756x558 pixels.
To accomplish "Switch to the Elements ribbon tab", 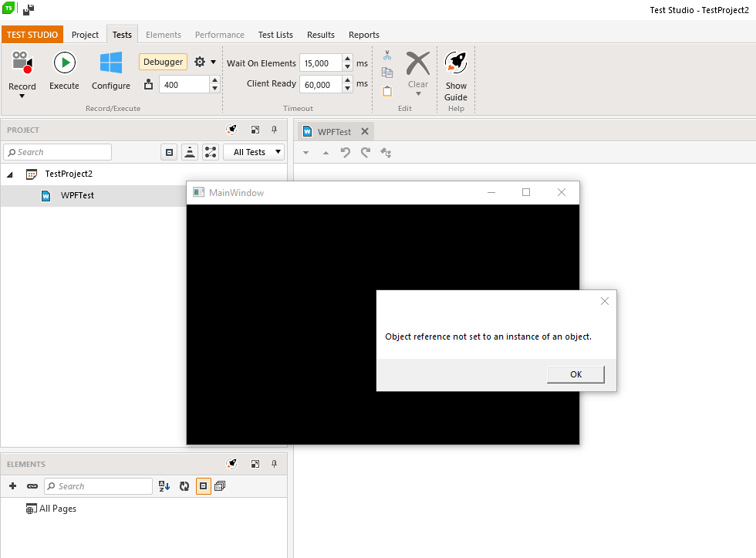I will pos(164,35).
